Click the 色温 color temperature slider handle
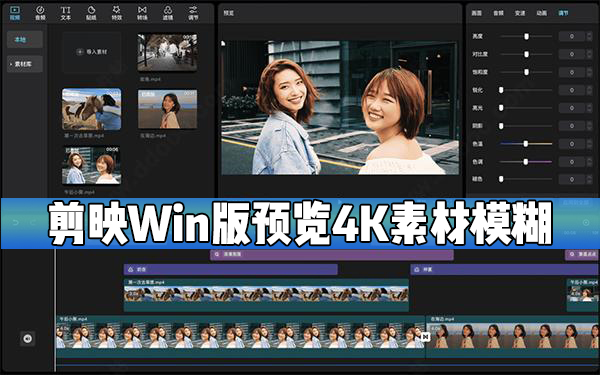Viewport: 600px width, 375px height. click(526, 143)
